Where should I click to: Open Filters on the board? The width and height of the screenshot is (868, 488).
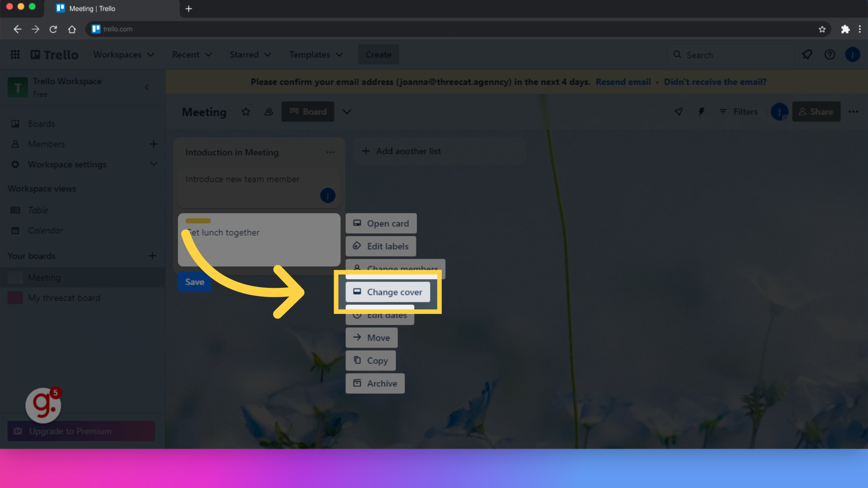[738, 112]
